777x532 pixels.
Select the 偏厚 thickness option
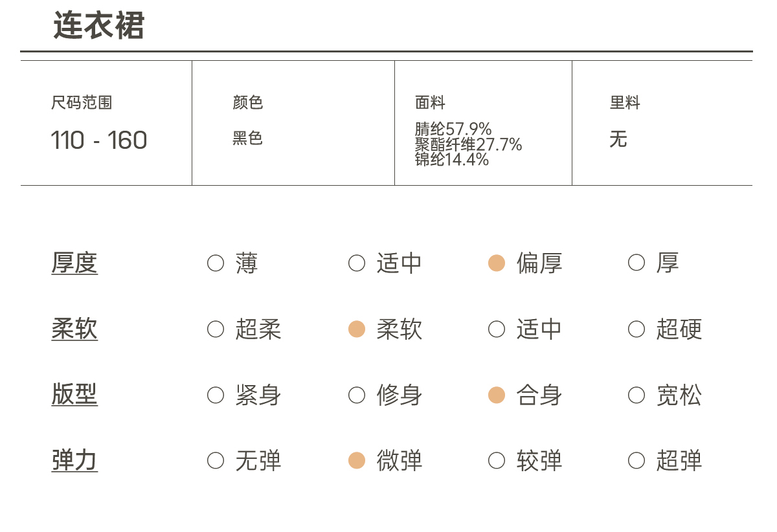click(497, 263)
